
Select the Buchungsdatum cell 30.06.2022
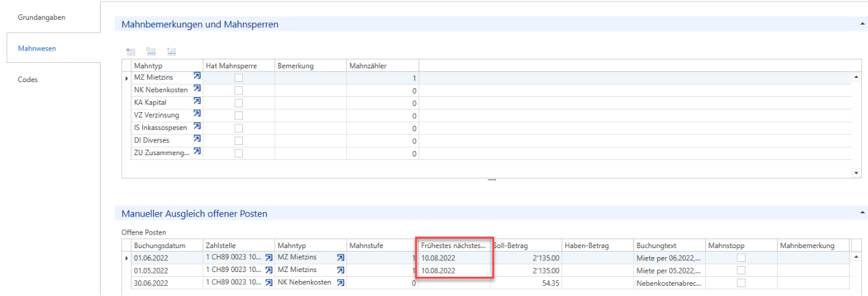click(167, 282)
